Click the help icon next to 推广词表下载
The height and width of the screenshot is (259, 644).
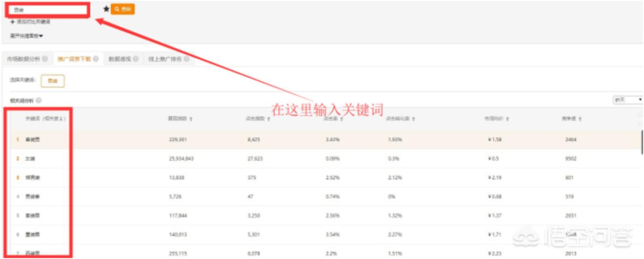(96, 59)
